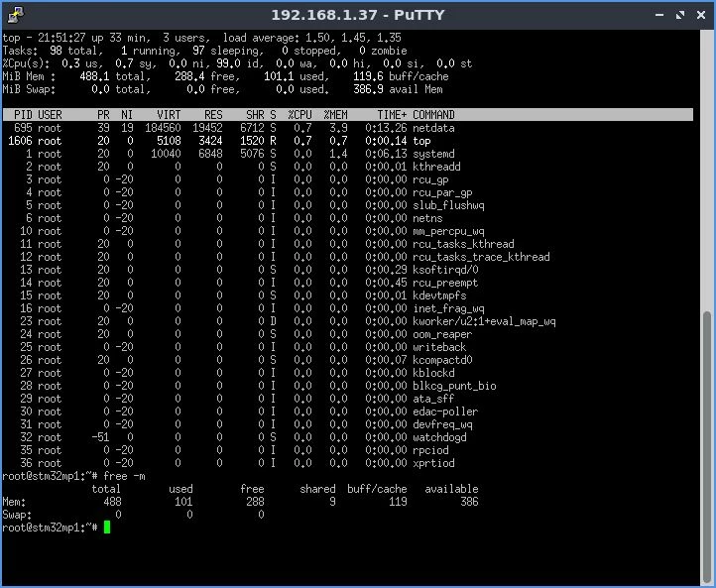Click the kcompactd0 process name

click(442, 360)
